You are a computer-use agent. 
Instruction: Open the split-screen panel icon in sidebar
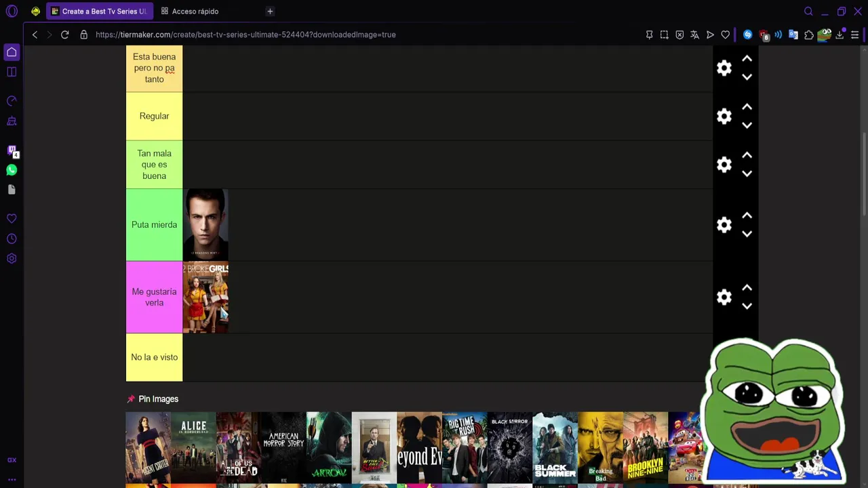(x=12, y=72)
